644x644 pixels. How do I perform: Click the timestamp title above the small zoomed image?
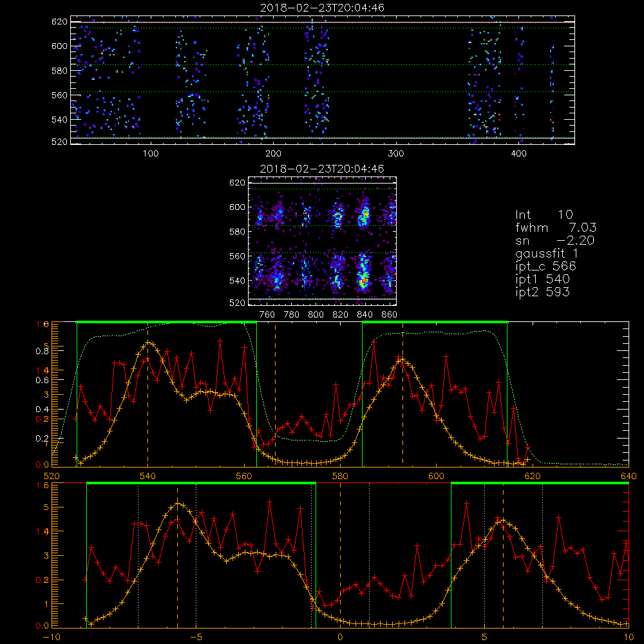point(322,169)
